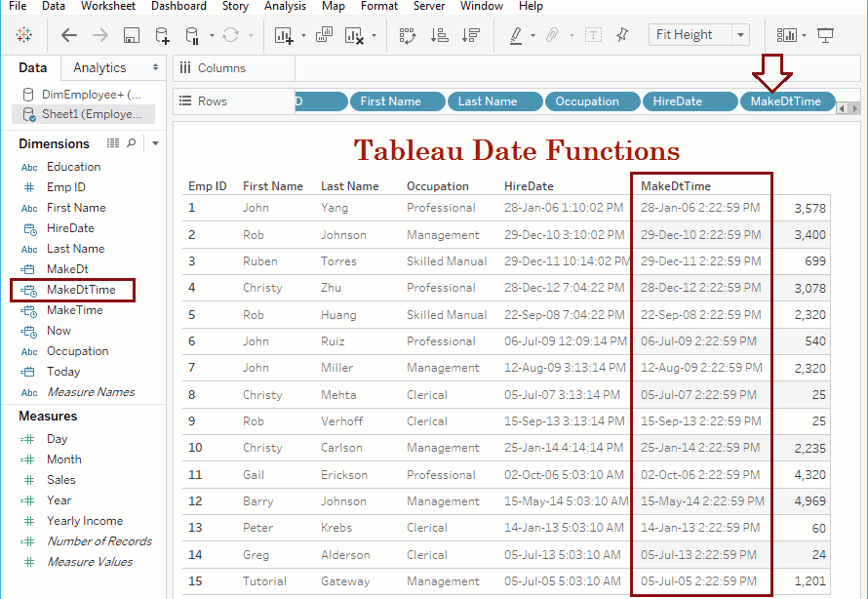Open the Run Update dropdown arrow

(x=251, y=36)
